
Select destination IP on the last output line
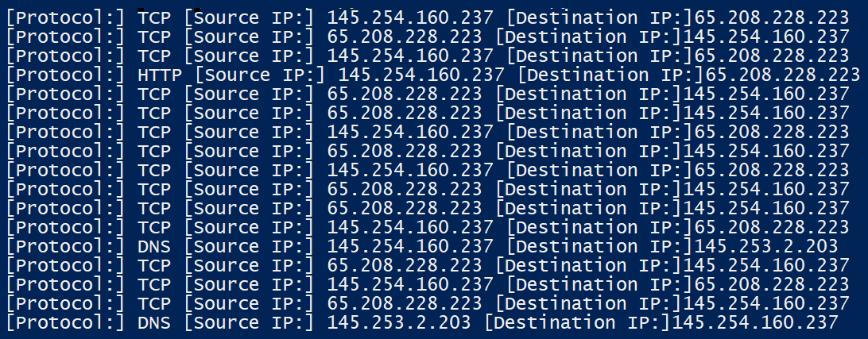(x=754, y=323)
